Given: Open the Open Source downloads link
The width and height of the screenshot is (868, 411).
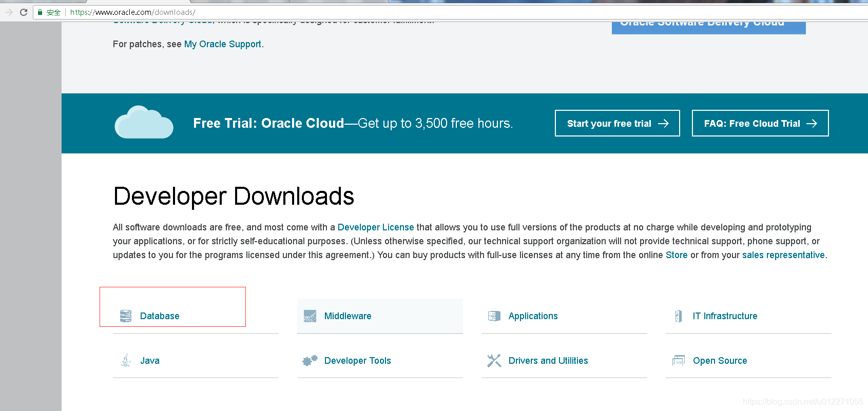Looking at the screenshot, I should [720, 361].
